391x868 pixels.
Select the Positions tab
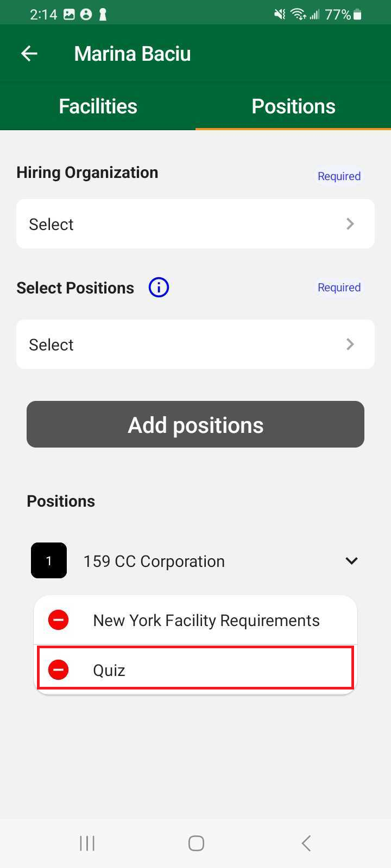293,106
